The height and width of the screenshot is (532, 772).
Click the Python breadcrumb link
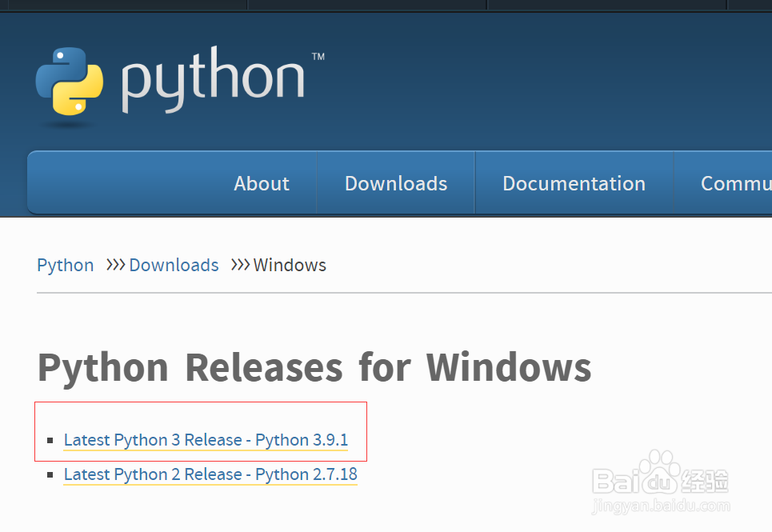pos(65,265)
